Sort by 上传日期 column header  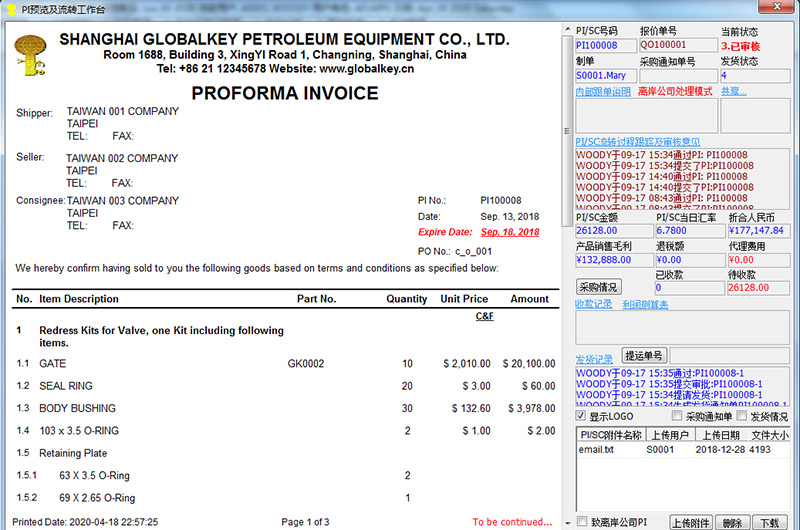(x=720, y=435)
